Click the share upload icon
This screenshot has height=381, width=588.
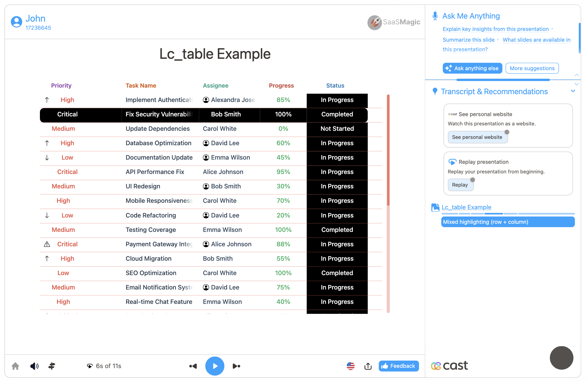pyautogui.click(x=368, y=366)
